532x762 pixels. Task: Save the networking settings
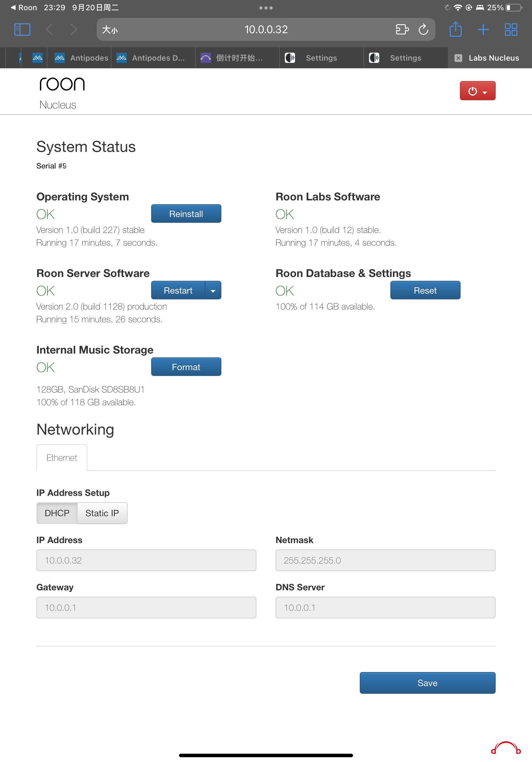coord(427,683)
